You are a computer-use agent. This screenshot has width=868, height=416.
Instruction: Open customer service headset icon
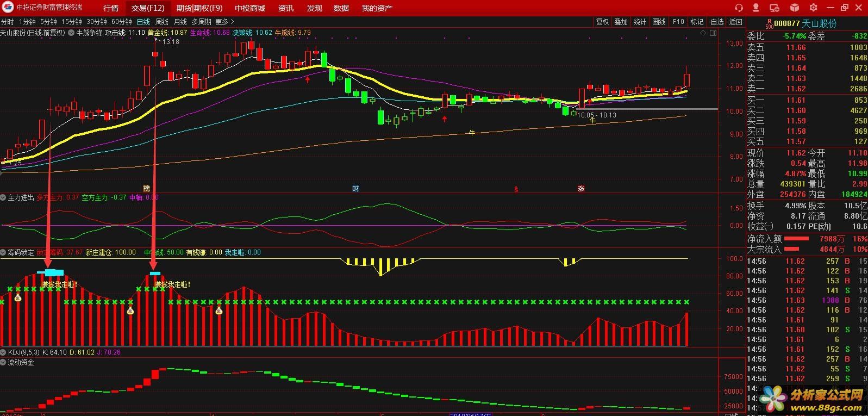738,8
